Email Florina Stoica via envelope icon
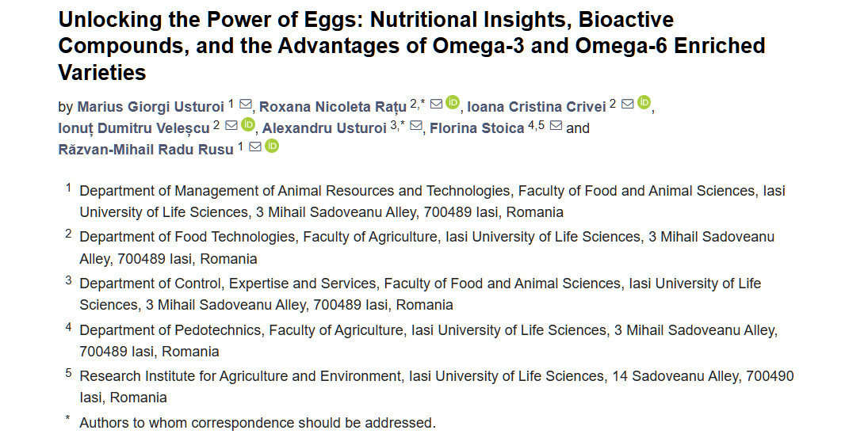The image size is (868, 434). (556, 126)
